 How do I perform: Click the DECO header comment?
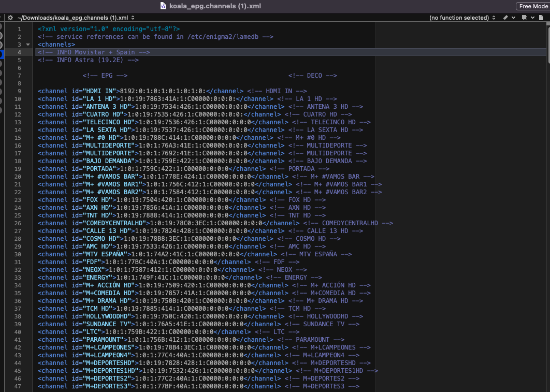[312, 76]
